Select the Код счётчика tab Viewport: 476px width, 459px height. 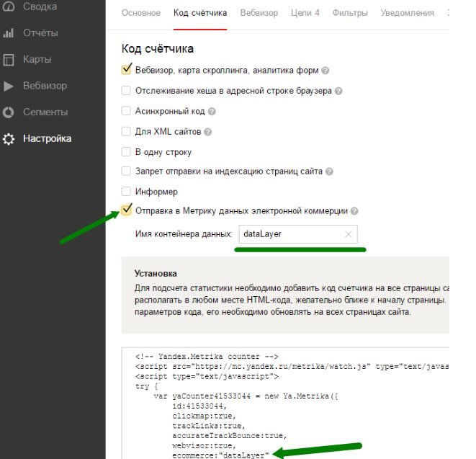[200, 13]
